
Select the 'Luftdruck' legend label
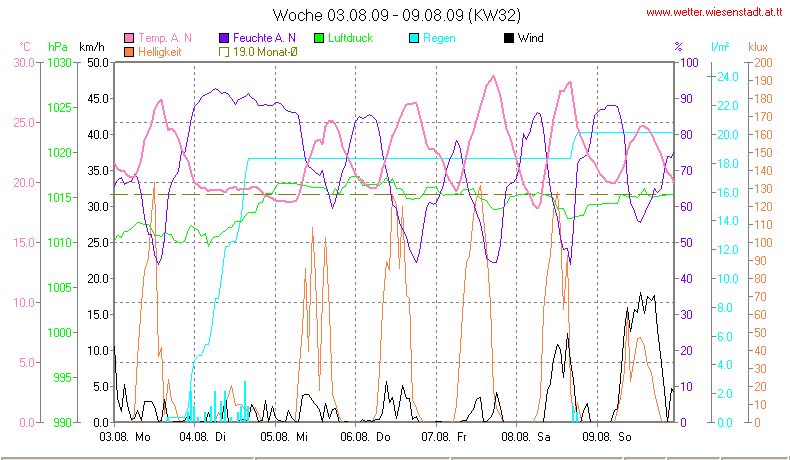click(x=351, y=38)
